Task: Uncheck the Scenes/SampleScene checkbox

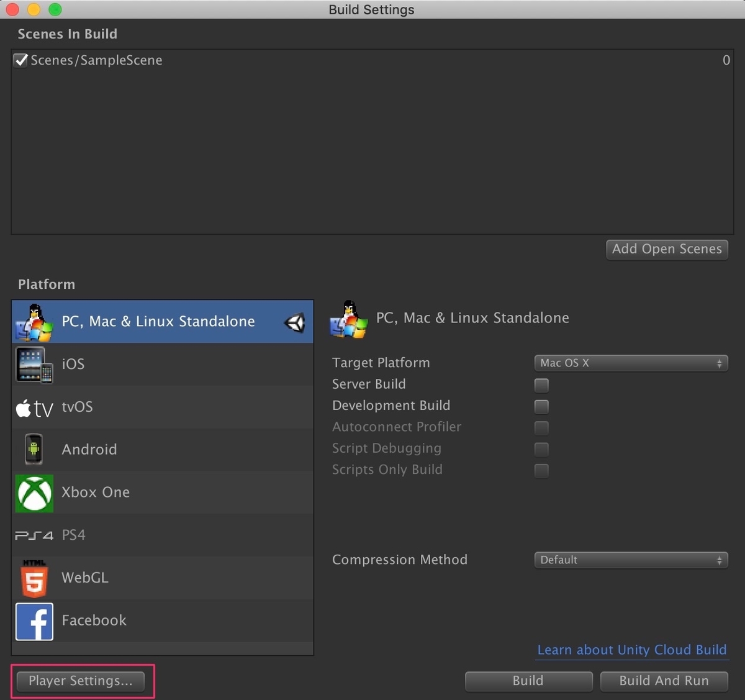Action: [20, 60]
